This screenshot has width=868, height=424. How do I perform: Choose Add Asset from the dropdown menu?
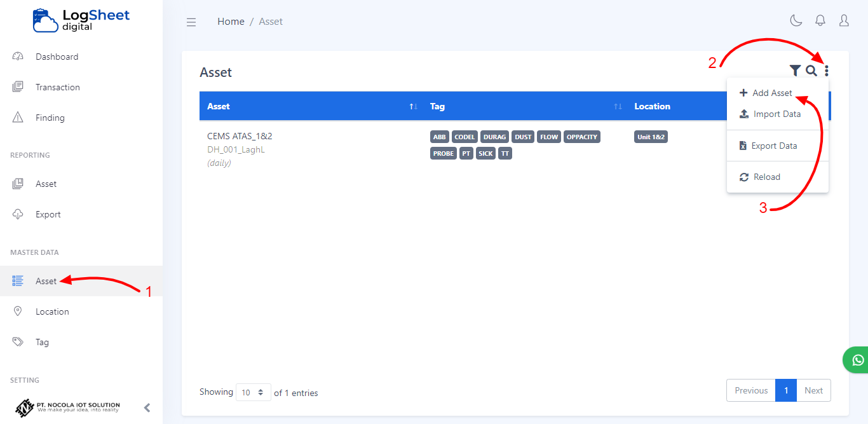point(770,93)
